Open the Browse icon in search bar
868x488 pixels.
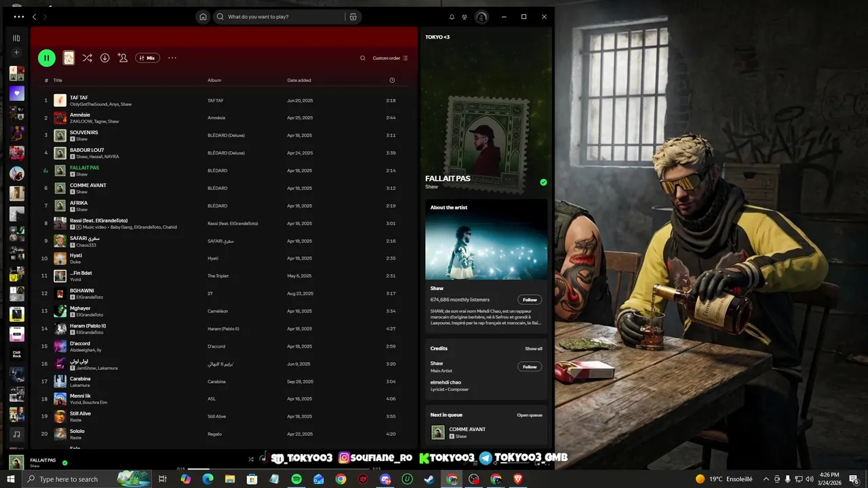(353, 17)
